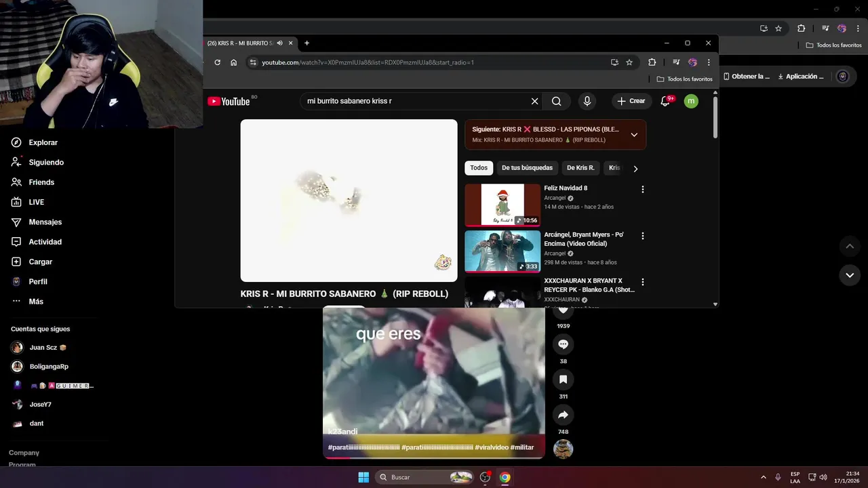Open Feliz Navidad 8 video thumbnail
Screen dimensions: 868x488
click(502, 205)
